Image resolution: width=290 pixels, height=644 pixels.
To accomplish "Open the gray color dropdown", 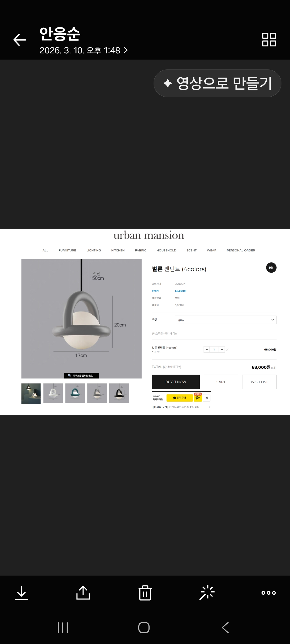I will 226,320.
